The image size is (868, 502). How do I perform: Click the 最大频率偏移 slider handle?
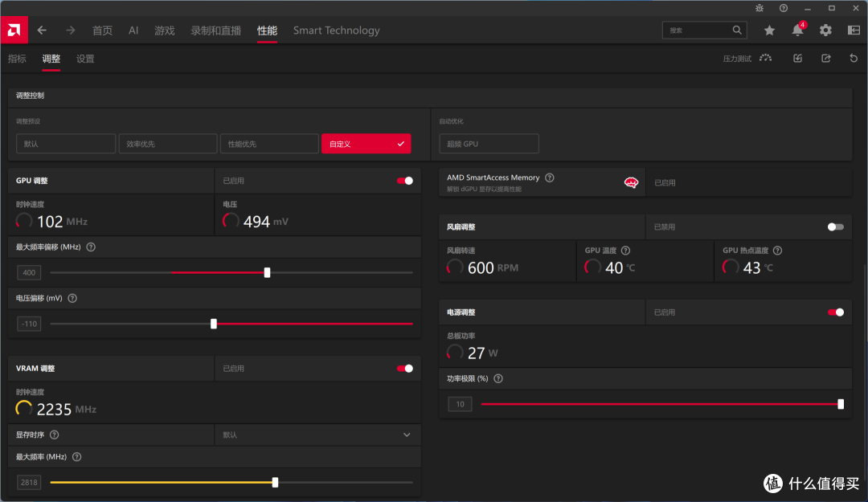coord(268,272)
